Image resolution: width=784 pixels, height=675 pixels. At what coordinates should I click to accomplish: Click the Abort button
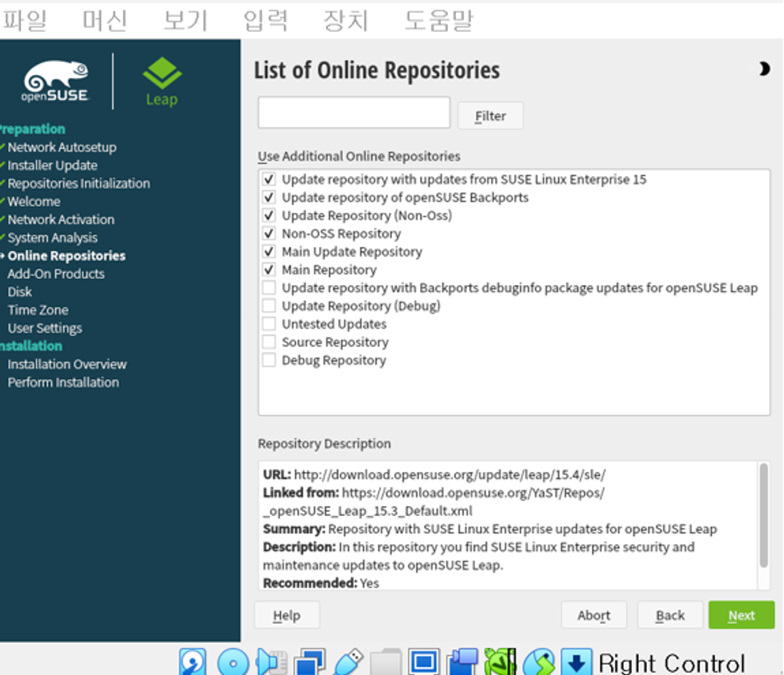click(594, 615)
